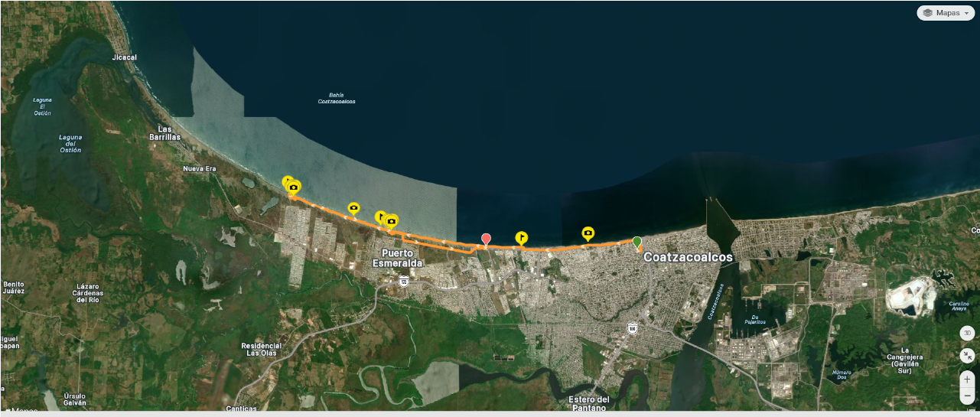Zoom out with the minus button
The height and width of the screenshot is (417, 980).
(x=968, y=396)
